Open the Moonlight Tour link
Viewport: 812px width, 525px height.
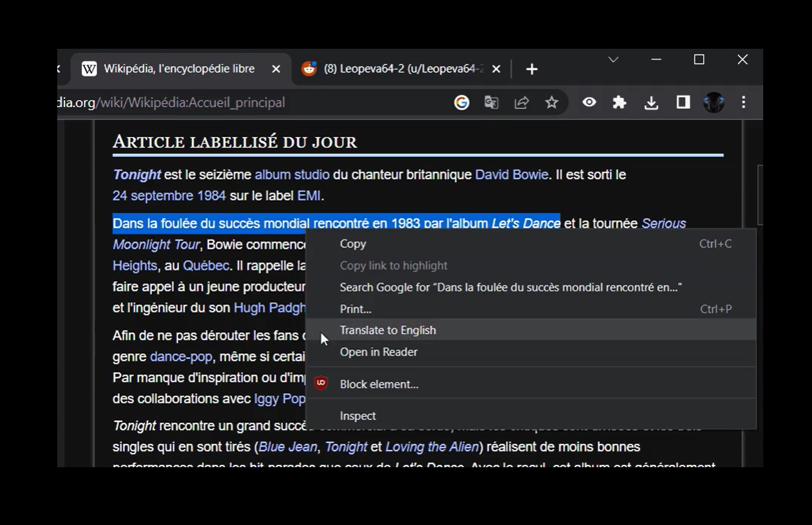click(x=156, y=245)
